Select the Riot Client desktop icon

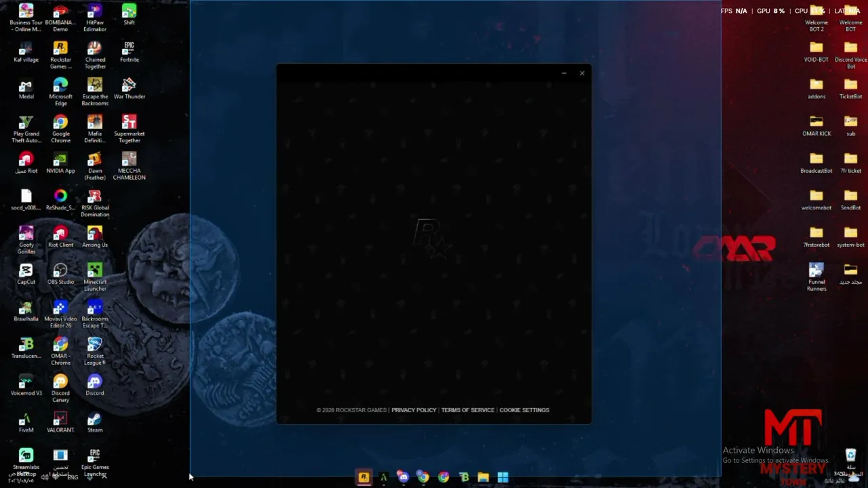point(60,237)
